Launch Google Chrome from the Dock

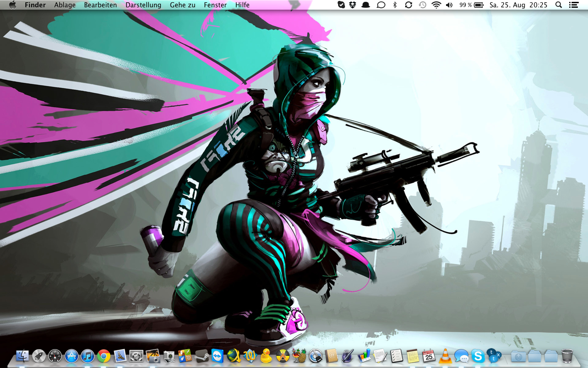(104, 356)
